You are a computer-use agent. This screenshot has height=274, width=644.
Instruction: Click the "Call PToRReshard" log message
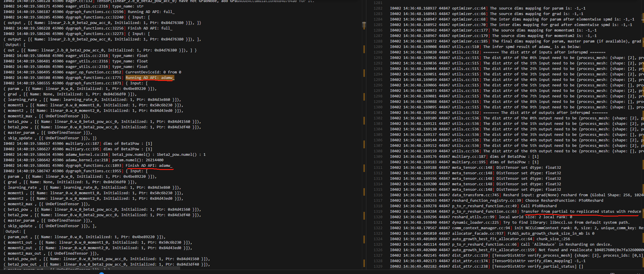[x=539, y=206]
